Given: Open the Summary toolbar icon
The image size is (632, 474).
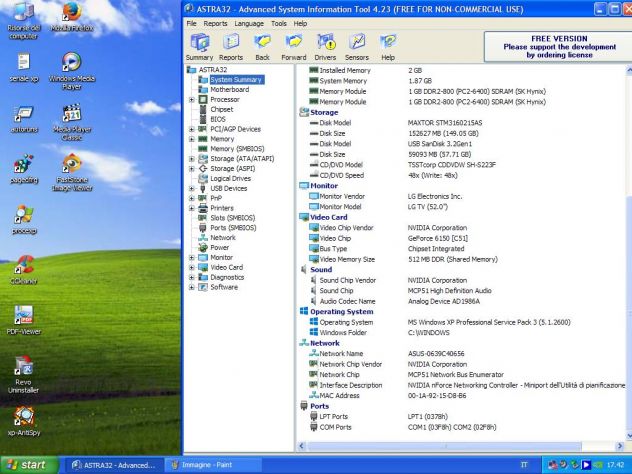Looking at the screenshot, I should pos(200,47).
